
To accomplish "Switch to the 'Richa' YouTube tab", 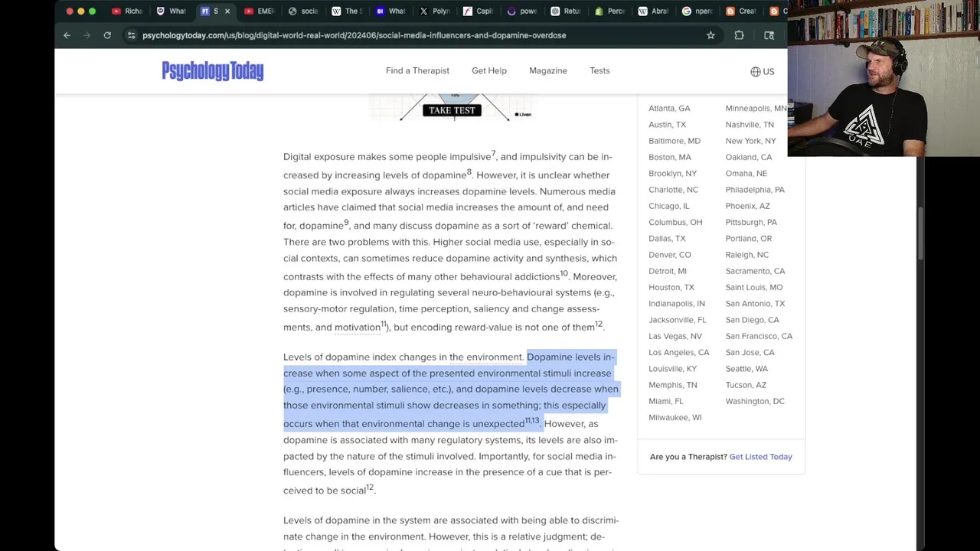I will 127,11.
